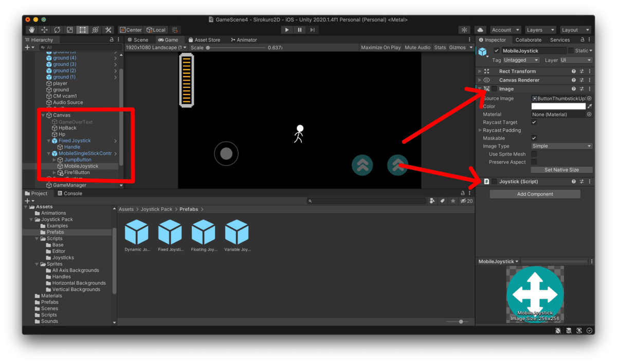Toggle the Center pivot button
The width and height of the screenshot is (617, 364).
pyautogui.click(x=131, y=30)
